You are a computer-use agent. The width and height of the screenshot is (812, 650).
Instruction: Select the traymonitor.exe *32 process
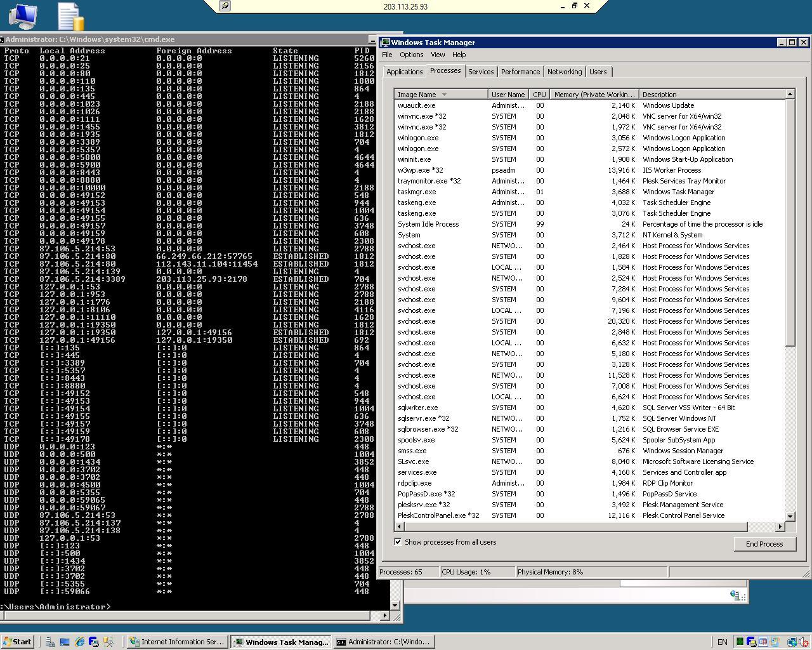coord(589,181)
